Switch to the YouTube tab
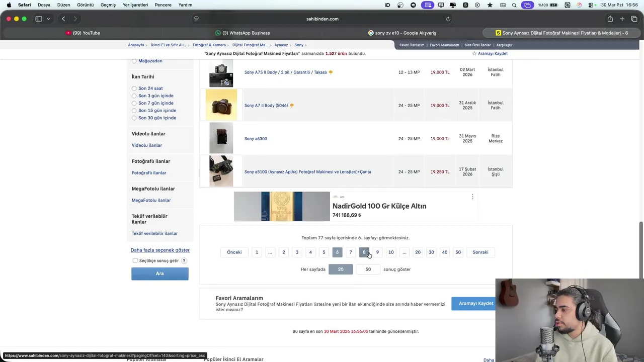Image resolution: width=644 pixels, height=362 pixels. coord(83,33)
